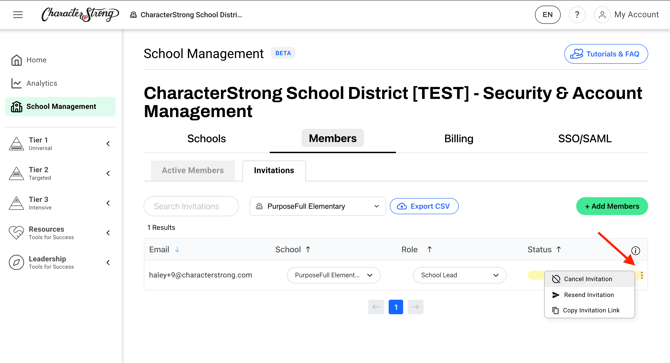
Task: Switch to Active Members sub-tab
Action: click(193, 170)
